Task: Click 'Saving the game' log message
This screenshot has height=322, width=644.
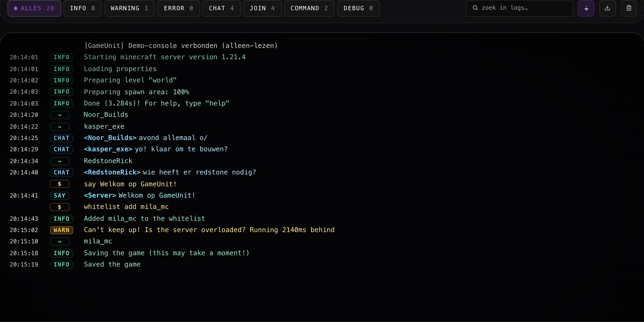Action: (x=167, y=253)
